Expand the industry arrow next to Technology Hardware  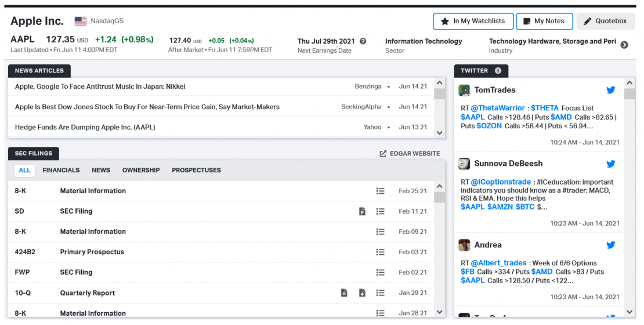pyautogui.click(x=624, y=45)
